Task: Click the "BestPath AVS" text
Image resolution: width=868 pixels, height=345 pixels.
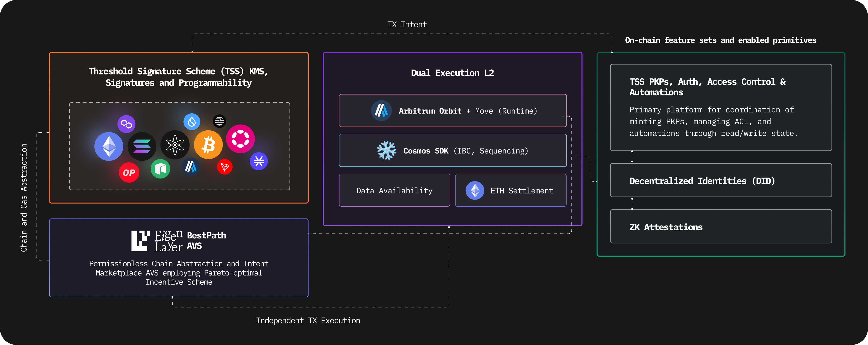Action: point(206,241)
